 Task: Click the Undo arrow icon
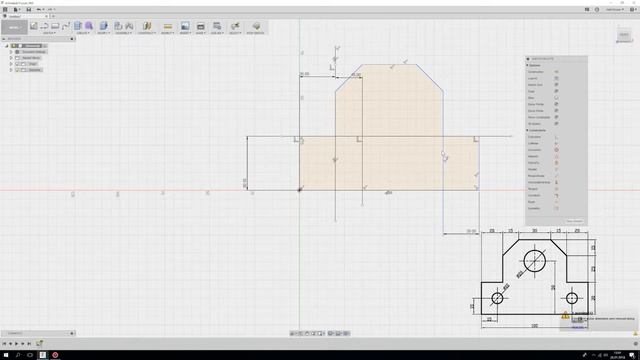click(x=39, y=9)
